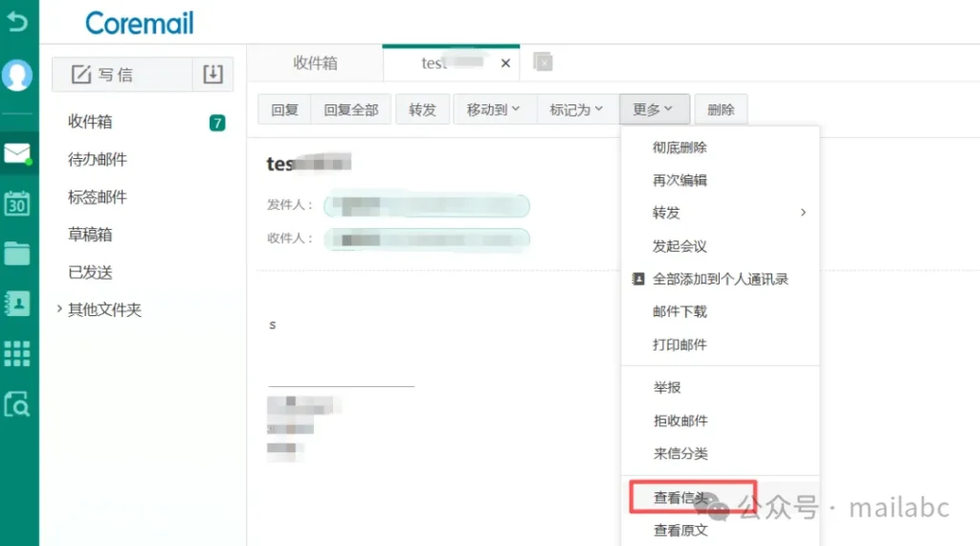The image size is (980, 546).
Task: Open the contacts address book icon
Action: pyautogui.click(x=17, y=304)
